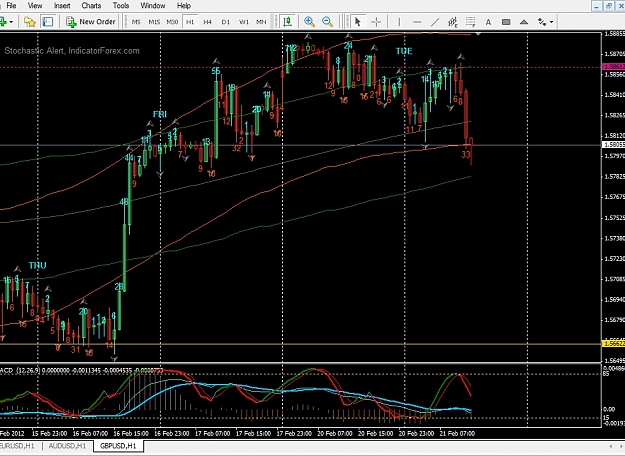This screenshot has height=456, width=625.
Task: Click the FRI day label on chart
Action: 160,114
